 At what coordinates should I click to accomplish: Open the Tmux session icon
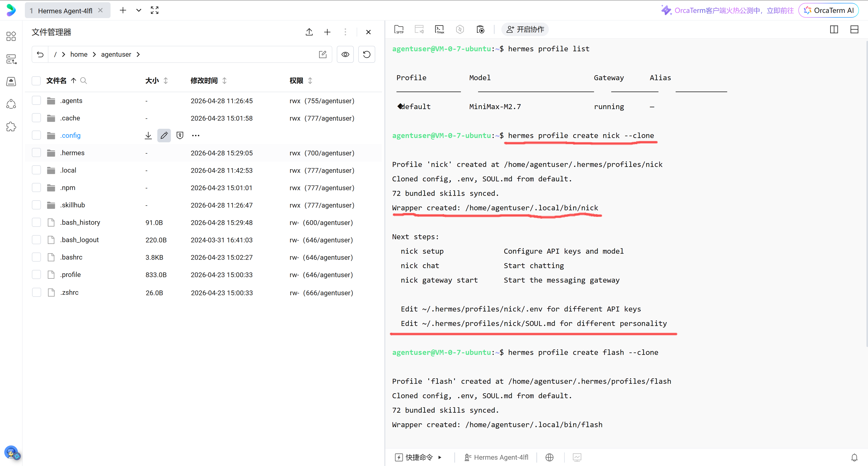(x=439, y=30)
